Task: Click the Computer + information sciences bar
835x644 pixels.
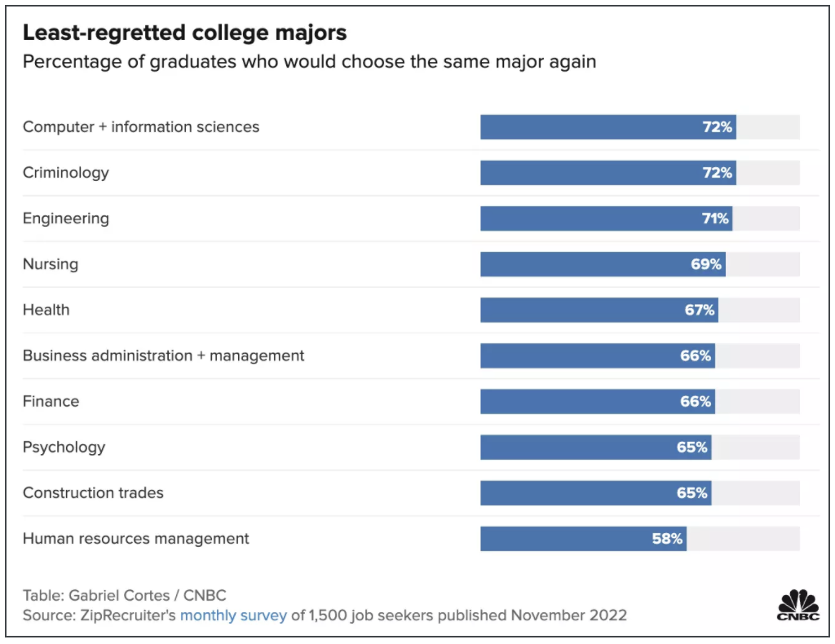Action: 607,127
